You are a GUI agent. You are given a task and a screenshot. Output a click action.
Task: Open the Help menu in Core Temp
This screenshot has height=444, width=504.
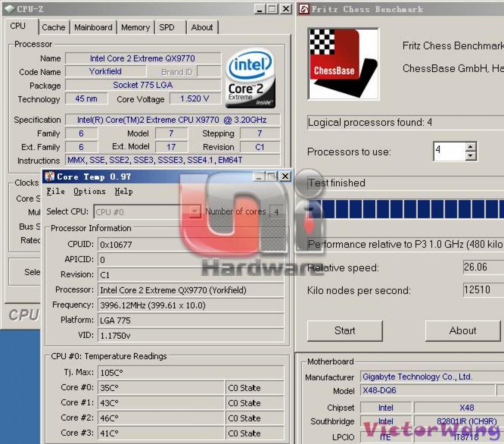click(124, 191)
